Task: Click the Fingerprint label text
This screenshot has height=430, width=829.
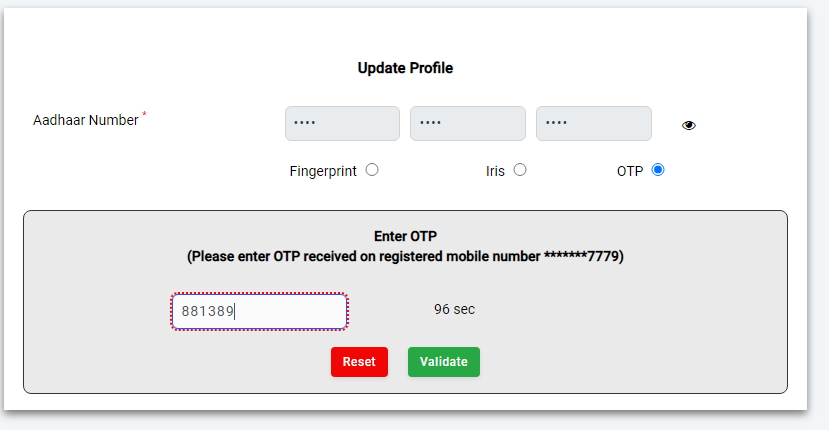Action: (x=323, y=171)
